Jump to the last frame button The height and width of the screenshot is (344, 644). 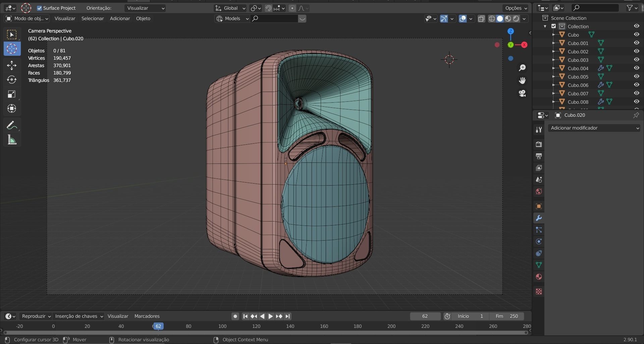coord(287,316)
